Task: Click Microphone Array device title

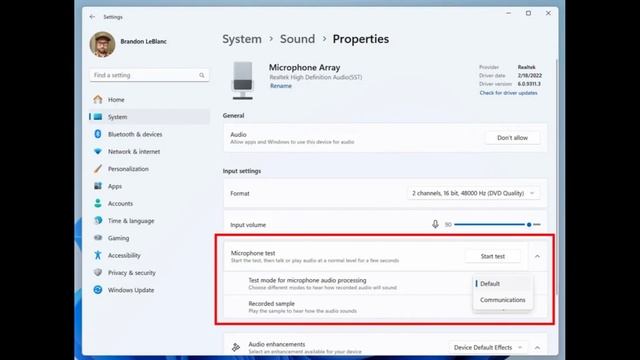Action: point(304,67)
